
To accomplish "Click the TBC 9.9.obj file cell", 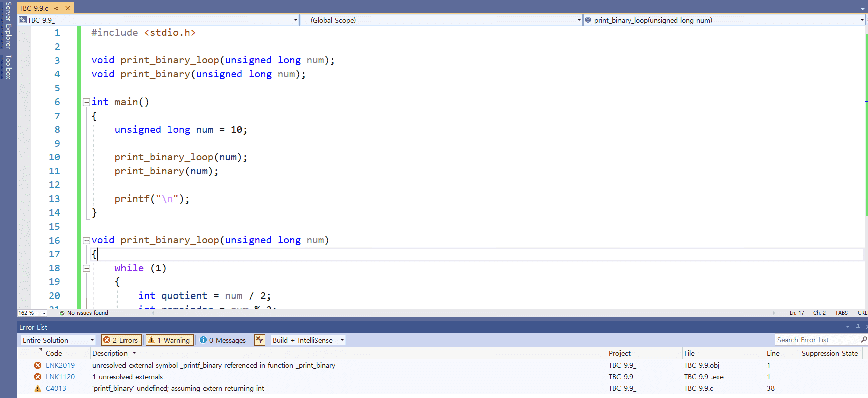I will [x=702, y=365].
